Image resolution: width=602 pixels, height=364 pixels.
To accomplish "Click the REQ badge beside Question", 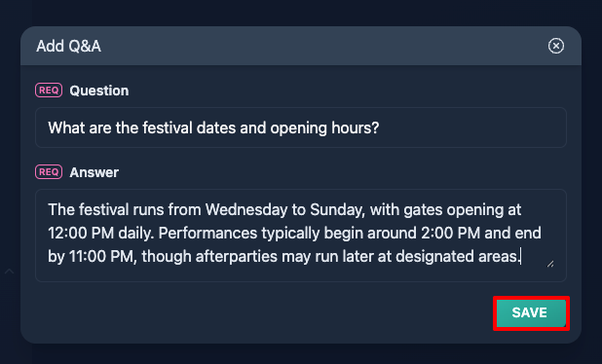I will tap(49, 91).
